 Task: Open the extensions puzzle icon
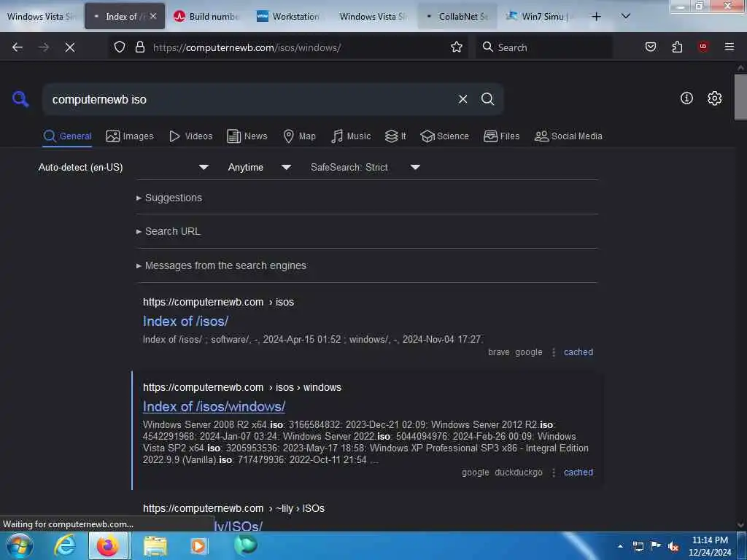point(677,47)
